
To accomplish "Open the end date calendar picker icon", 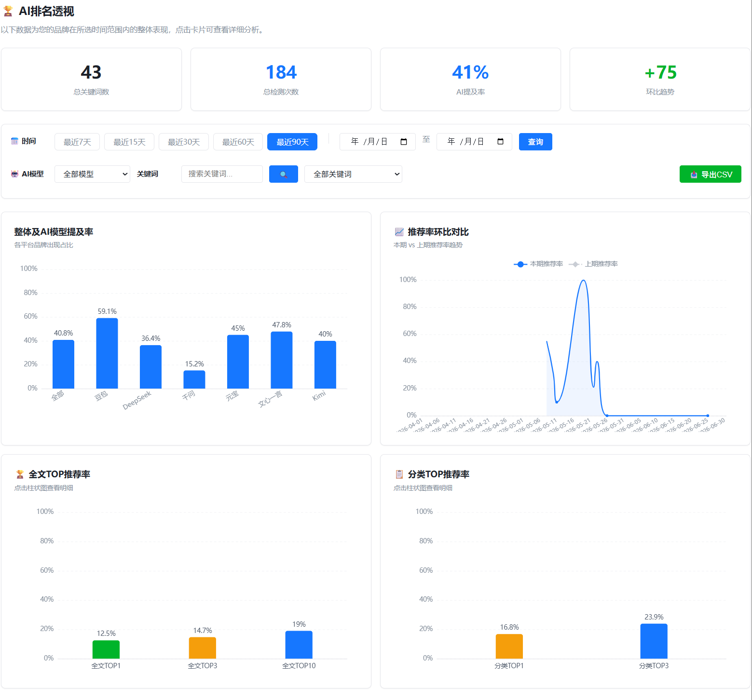I will coord(500,142).
